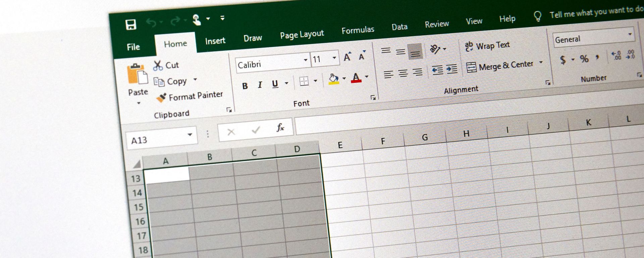The image size is (644, 258).
Task: Select the Home tab
Action: click(x=175, y=44)
